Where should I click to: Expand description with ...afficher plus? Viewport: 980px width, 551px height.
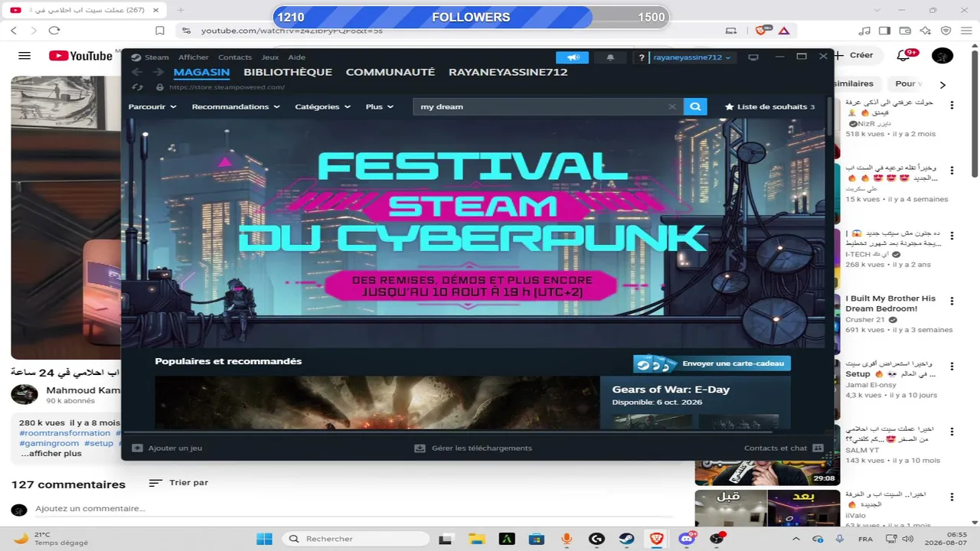51,453
